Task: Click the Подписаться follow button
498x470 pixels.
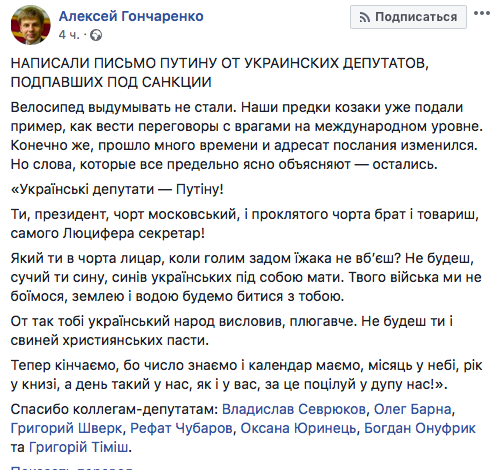Action: (408, 17)
